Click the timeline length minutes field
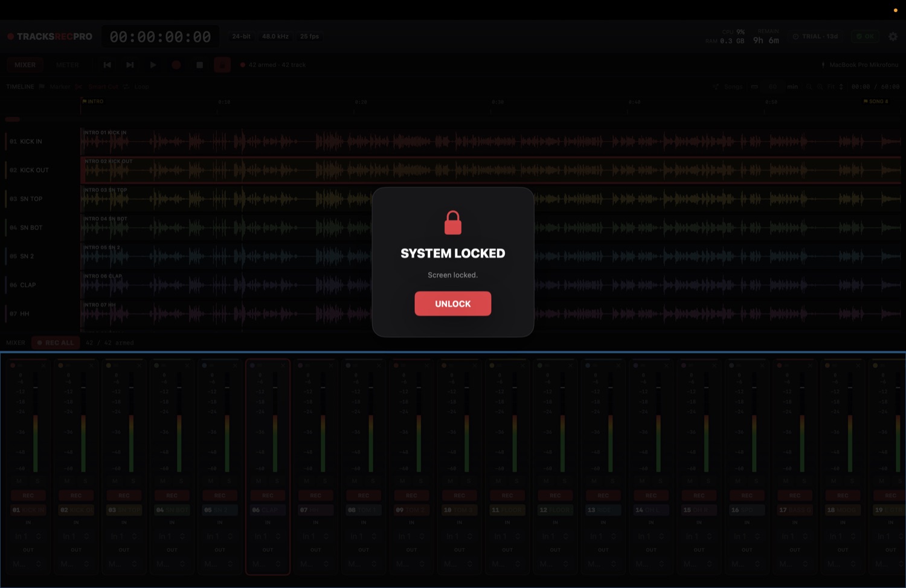This screenshot has height=588, width=906. pyautogui.click(x=773, y=86)
